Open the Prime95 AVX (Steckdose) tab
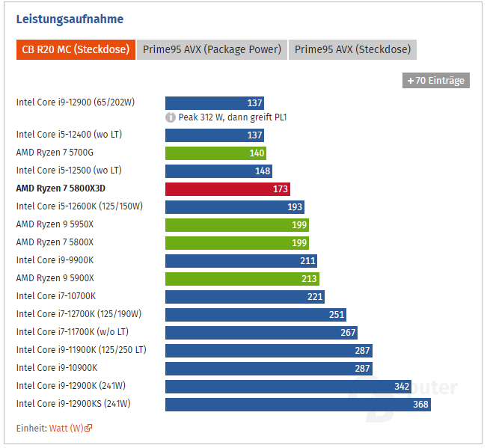487x448 pixels. (352, 49)
